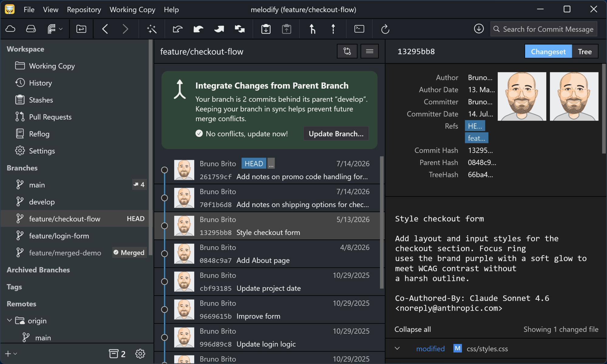Switch to the Changeset tab

pyautogui.click(x=548, y=51)
